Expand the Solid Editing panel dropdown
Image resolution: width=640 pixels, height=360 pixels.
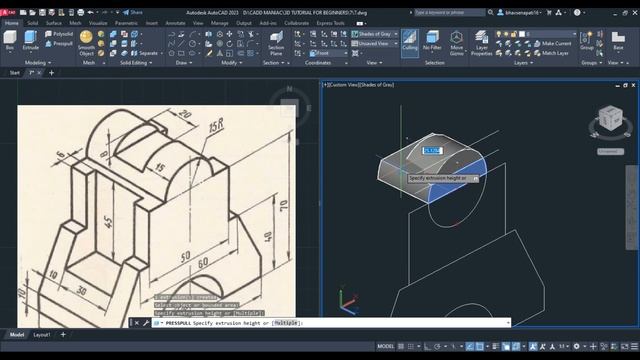pyautogui.click(x=136, y=63)
